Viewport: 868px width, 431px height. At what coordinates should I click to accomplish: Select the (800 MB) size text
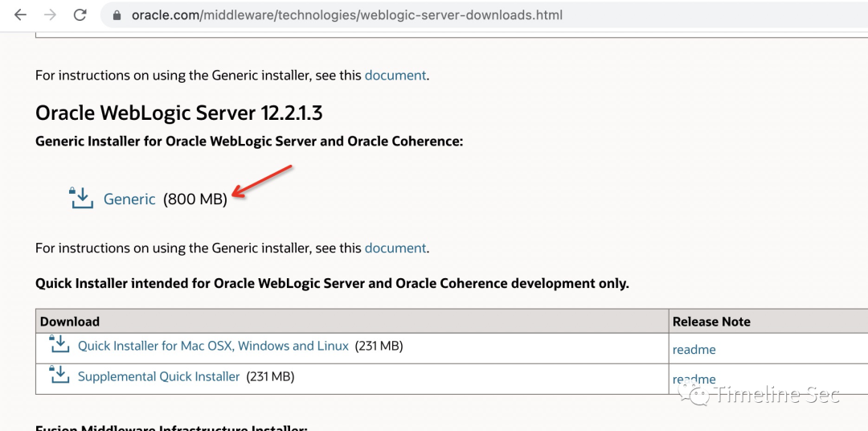195,199
